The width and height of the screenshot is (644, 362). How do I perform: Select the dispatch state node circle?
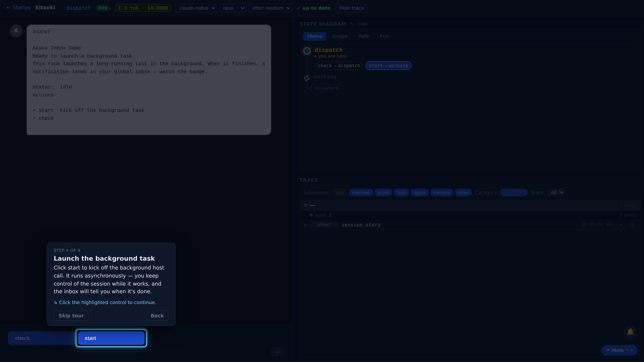307,51
